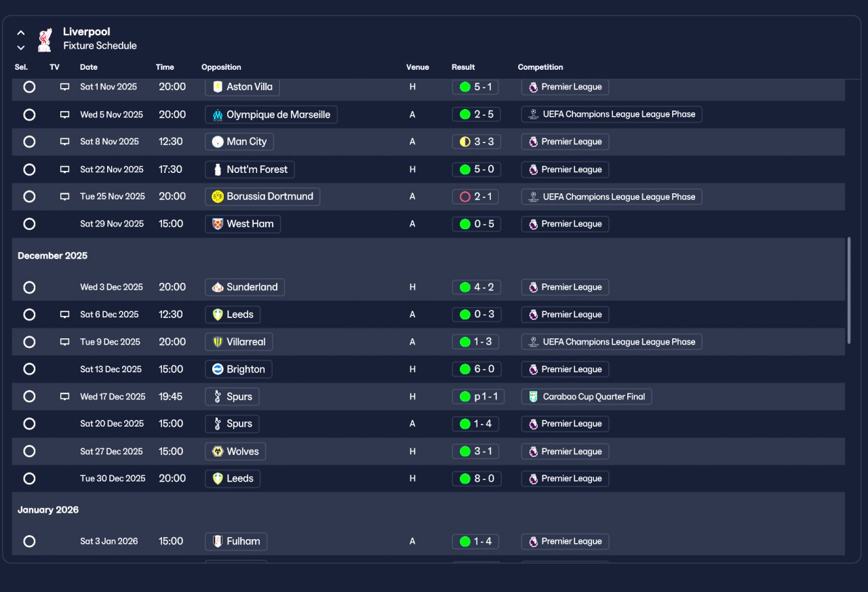
Task: Sort fixtures by Result column header
Action: coord(463,67)
